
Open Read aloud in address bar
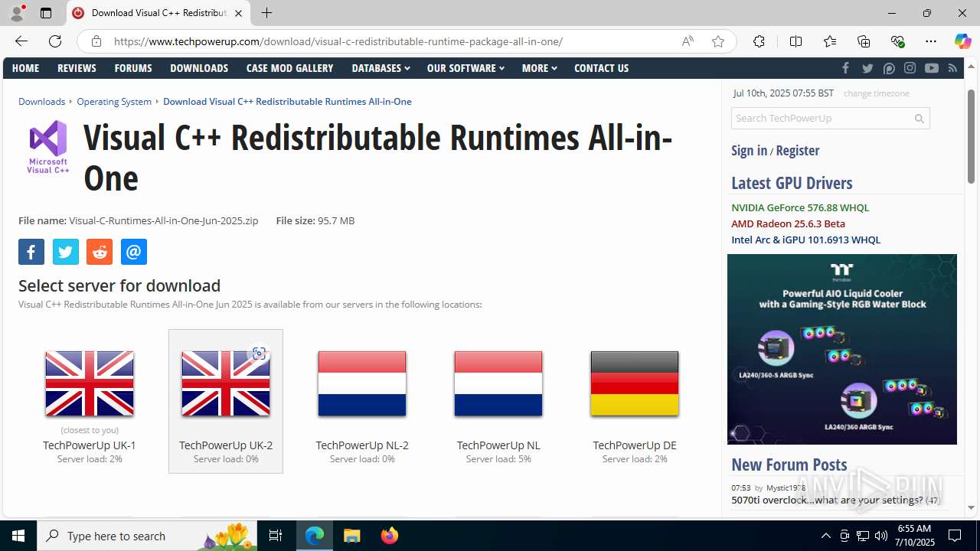tap(688, 41)
